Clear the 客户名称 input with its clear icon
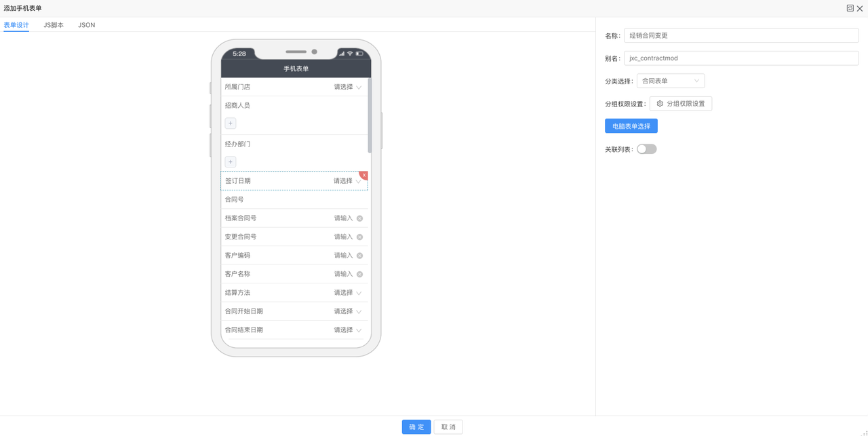Image resolution: width=868 pixels, height=436 pixels. tap(359, 275)
